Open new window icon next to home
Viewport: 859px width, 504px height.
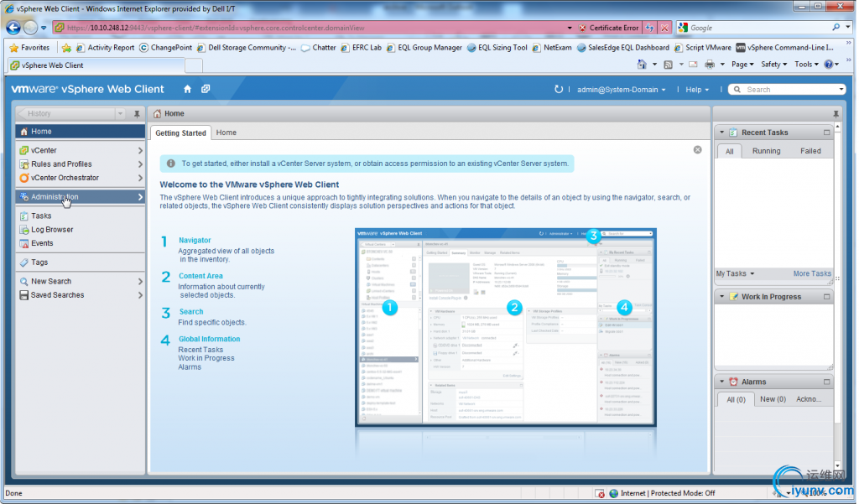[206, 89]
